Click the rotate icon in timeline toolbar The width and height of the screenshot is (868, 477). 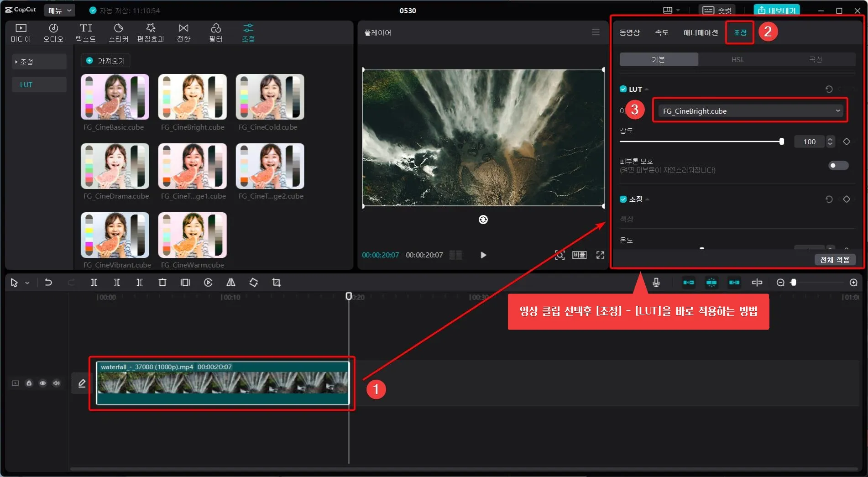point(254,283)
